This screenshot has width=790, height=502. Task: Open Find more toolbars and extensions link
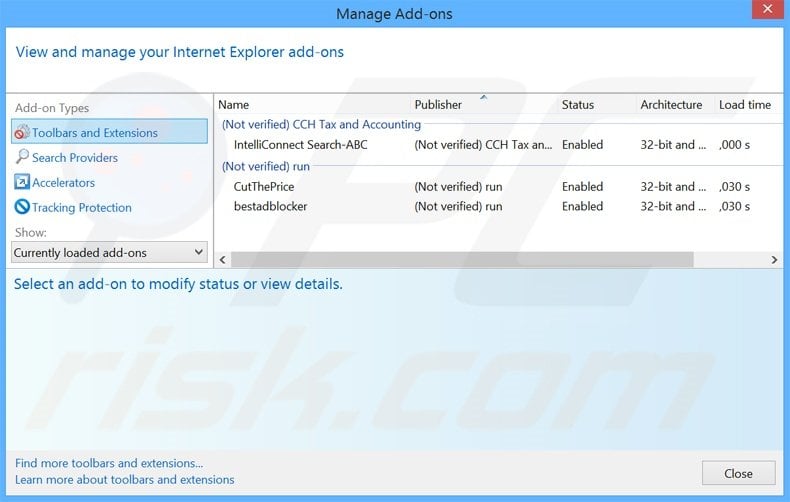click(x=109, y=463)
